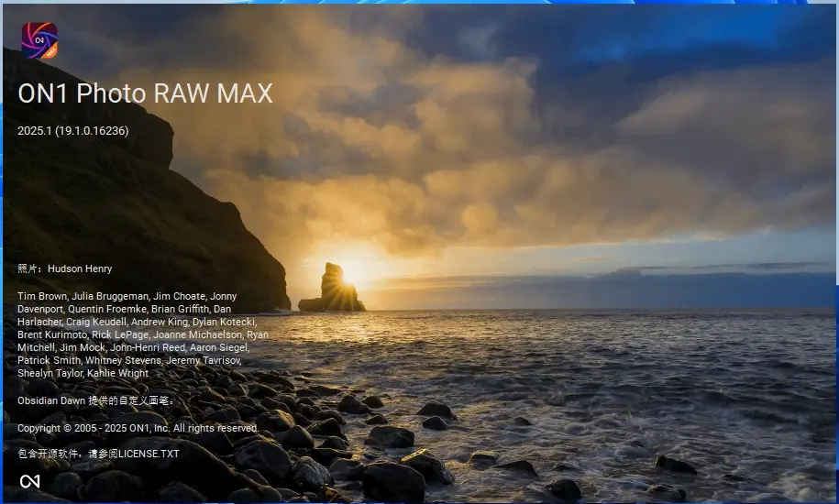This screenshot has height=504, width=839.
Task: Click the credits line starting with Patrick Smith
Action: 129,360
